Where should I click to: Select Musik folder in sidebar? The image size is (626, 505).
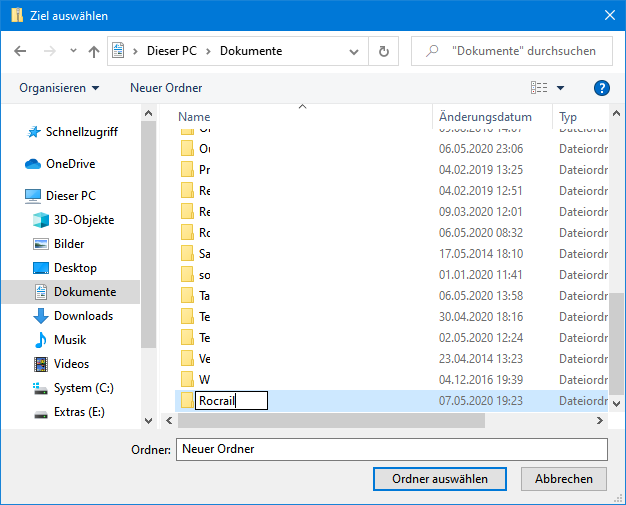tap(70, 340)
